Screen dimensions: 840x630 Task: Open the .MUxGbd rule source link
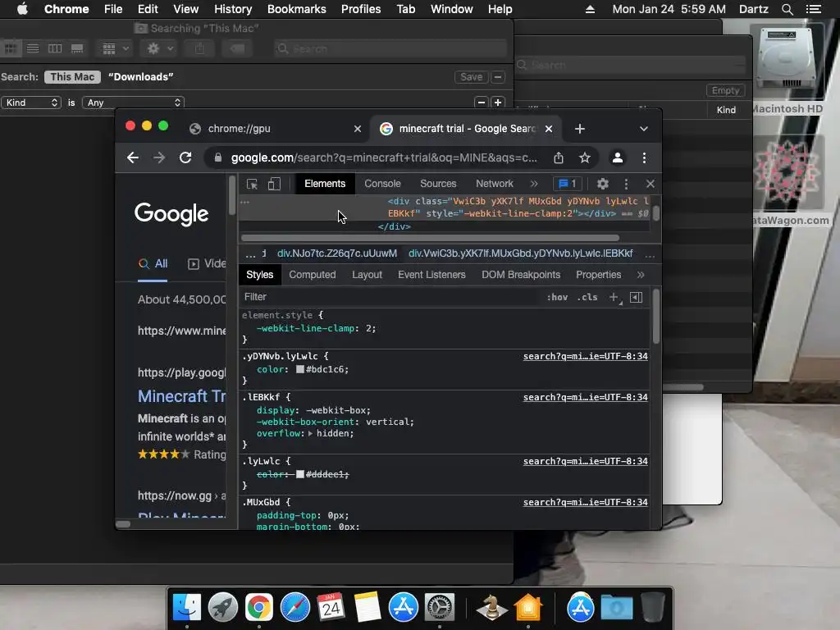point(586,503)
